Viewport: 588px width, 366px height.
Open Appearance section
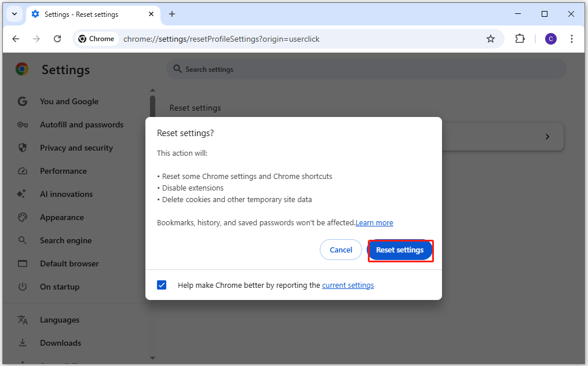(x=62, y=218)
